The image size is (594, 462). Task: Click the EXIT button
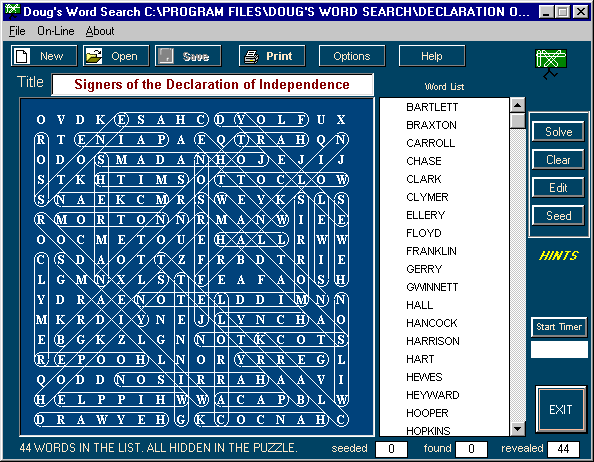(x=560, y=409)
